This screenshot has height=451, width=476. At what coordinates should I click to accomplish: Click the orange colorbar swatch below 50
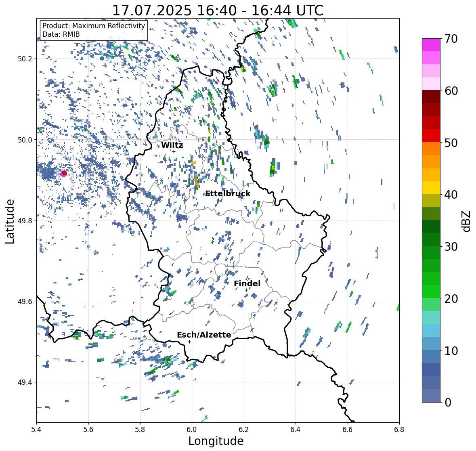pyautogui.click(x=431, y=149)
